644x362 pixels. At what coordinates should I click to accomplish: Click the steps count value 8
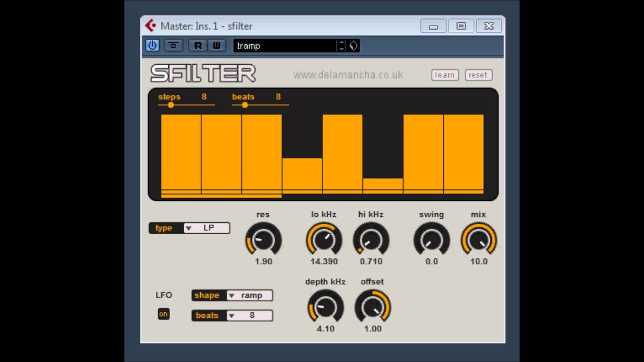[204, 97]
